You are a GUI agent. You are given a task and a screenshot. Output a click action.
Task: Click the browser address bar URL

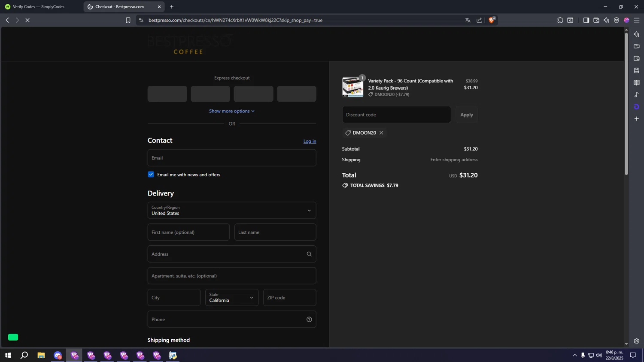235,20
